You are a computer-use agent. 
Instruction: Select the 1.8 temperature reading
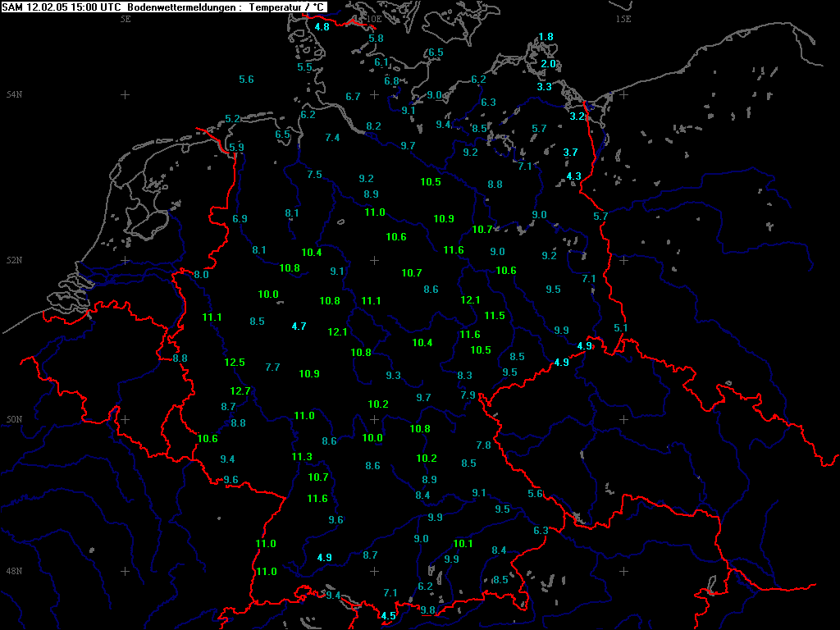pyautogui.click(x=546, y=37)
